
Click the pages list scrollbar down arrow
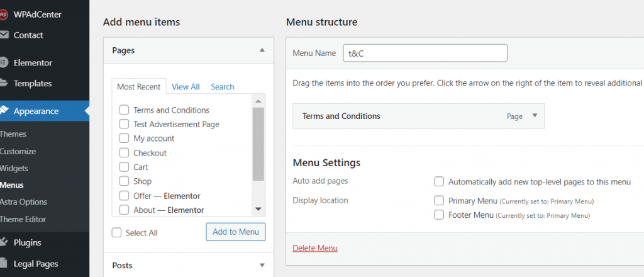[258, 209]
